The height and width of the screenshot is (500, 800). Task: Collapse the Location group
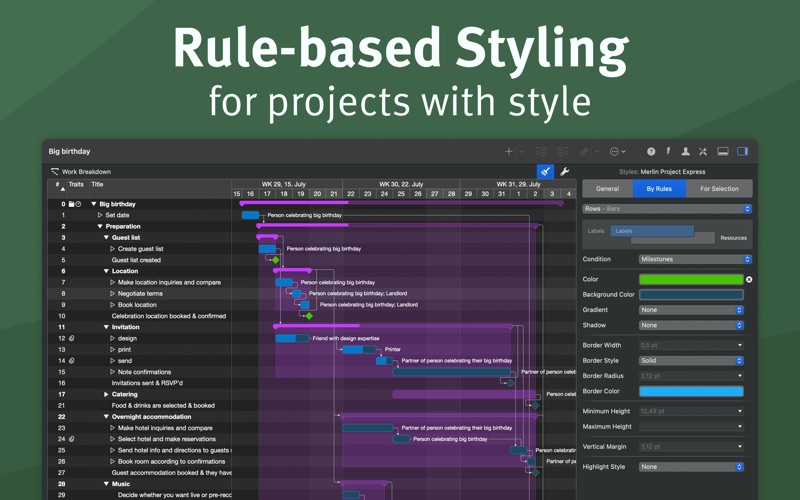coord(106,271)
